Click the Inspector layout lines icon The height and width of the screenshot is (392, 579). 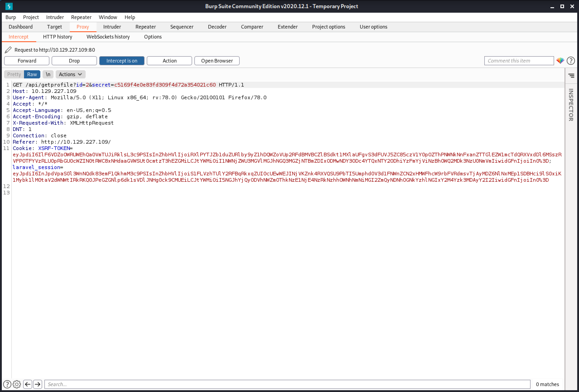click(571, 75)
